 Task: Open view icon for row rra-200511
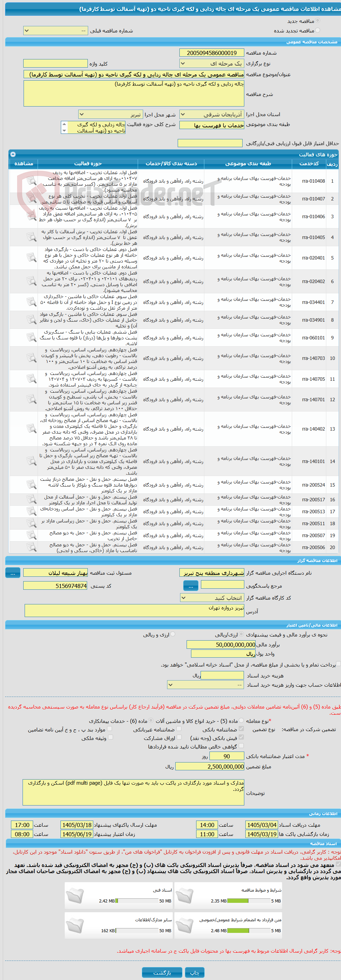pyautogui.click(x=31, y=523)
